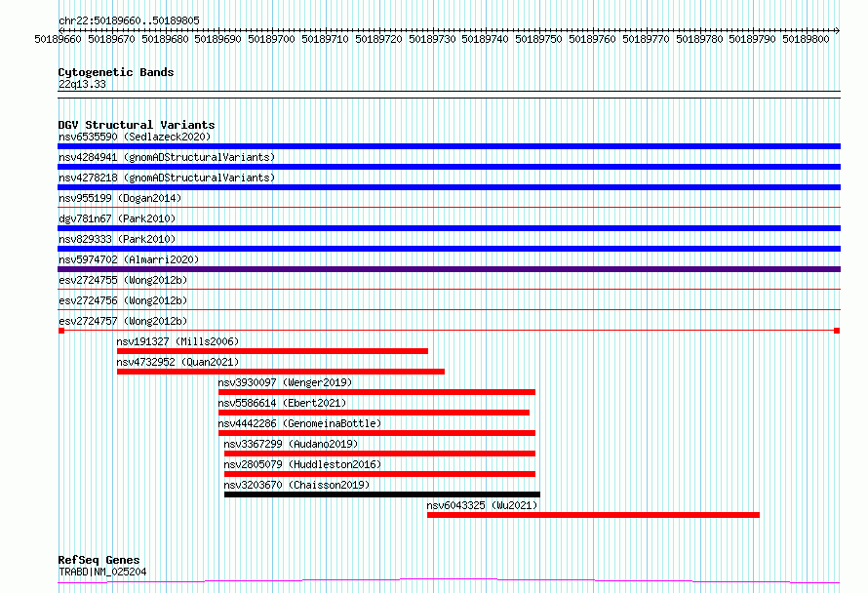This screenshot has height=593, width=868.
Task: Click the red bar under nsv3367299
Action: coord(379,454)
